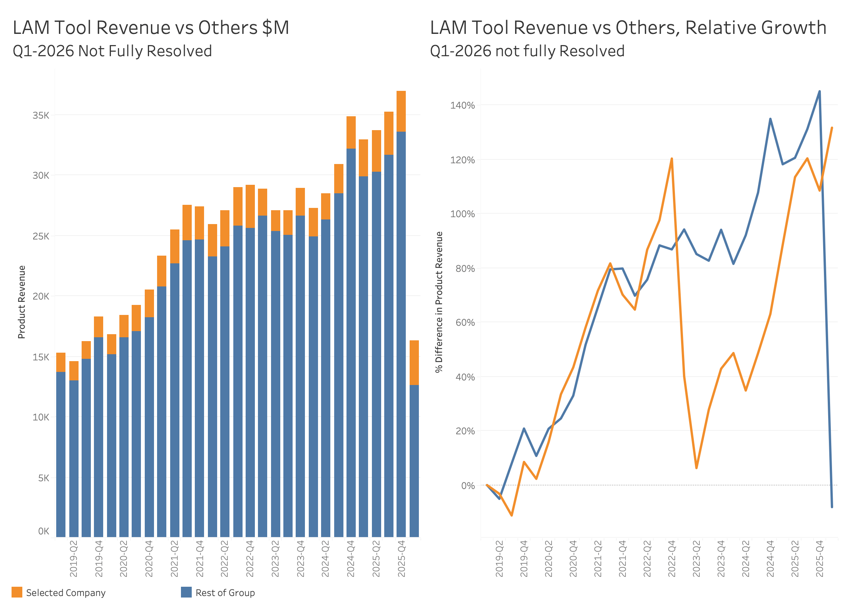The height and width of the screenshot is (616, 847).
Task: Click the orange segment of the last partial bar
Action: pyautogui.click(x=414, y=363)
